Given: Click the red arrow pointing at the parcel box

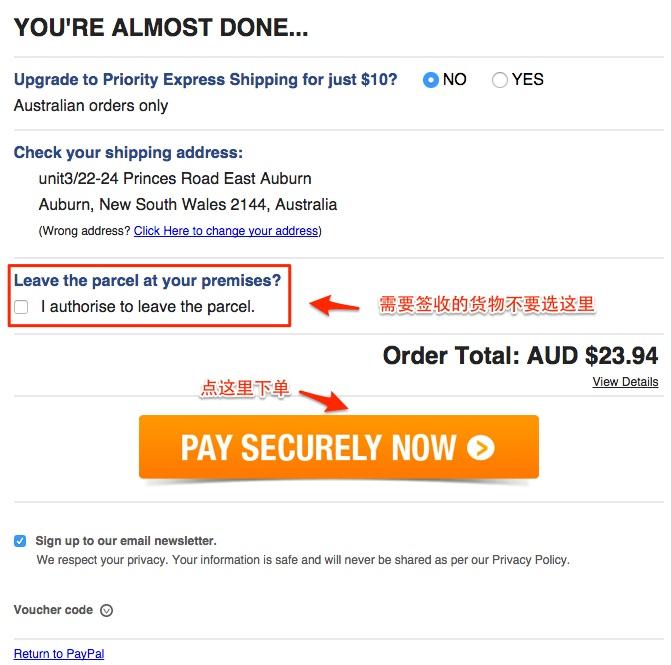Looking at the screenshot, I should pyautogui.click(x=334, y=305).
